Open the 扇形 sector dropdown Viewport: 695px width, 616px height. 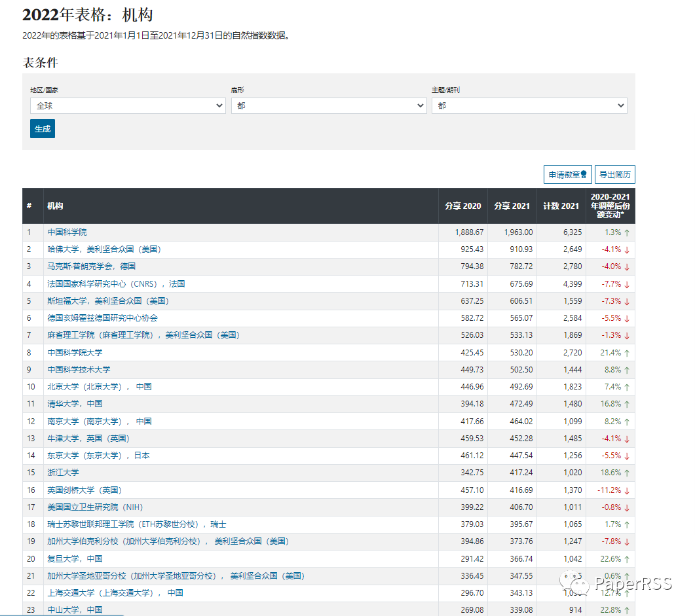point(328,106)
